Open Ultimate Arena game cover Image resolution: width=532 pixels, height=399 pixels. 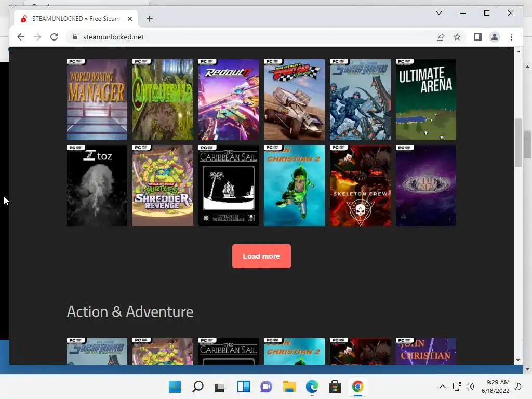click(426, 100)
